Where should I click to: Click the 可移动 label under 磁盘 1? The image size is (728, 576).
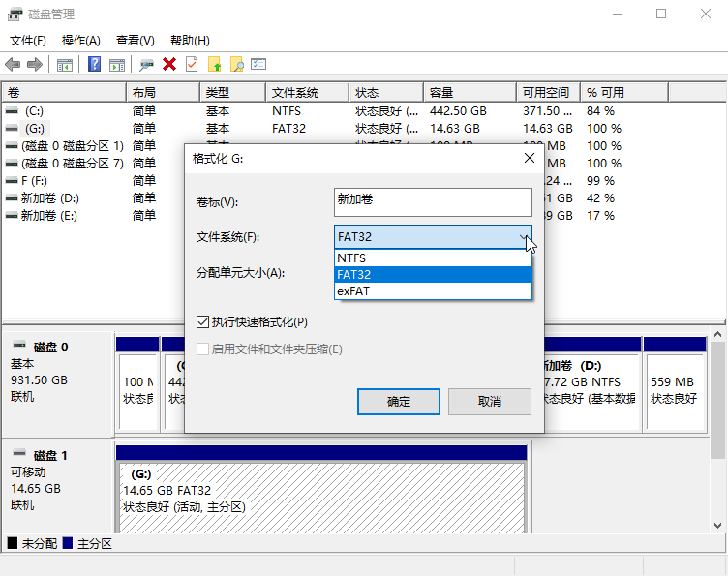28,472
